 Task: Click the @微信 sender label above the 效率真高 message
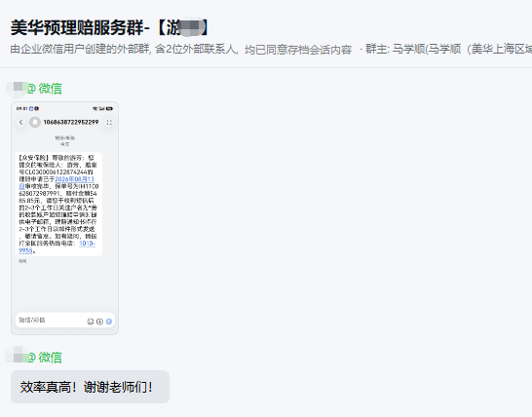point(45,358)
